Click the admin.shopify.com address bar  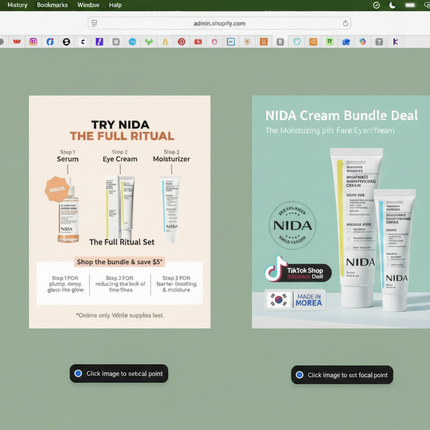(219, 23)
